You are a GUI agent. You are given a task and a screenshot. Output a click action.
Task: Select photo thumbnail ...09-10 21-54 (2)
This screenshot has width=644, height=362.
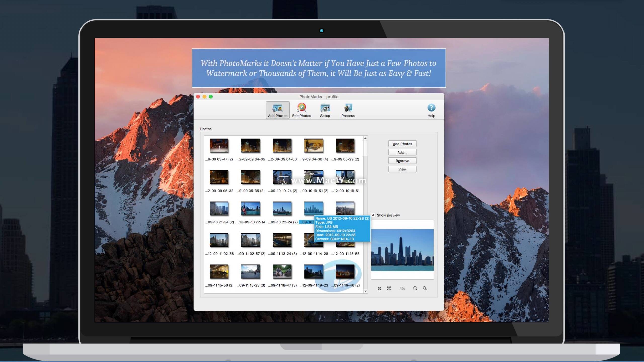[219, 208]
